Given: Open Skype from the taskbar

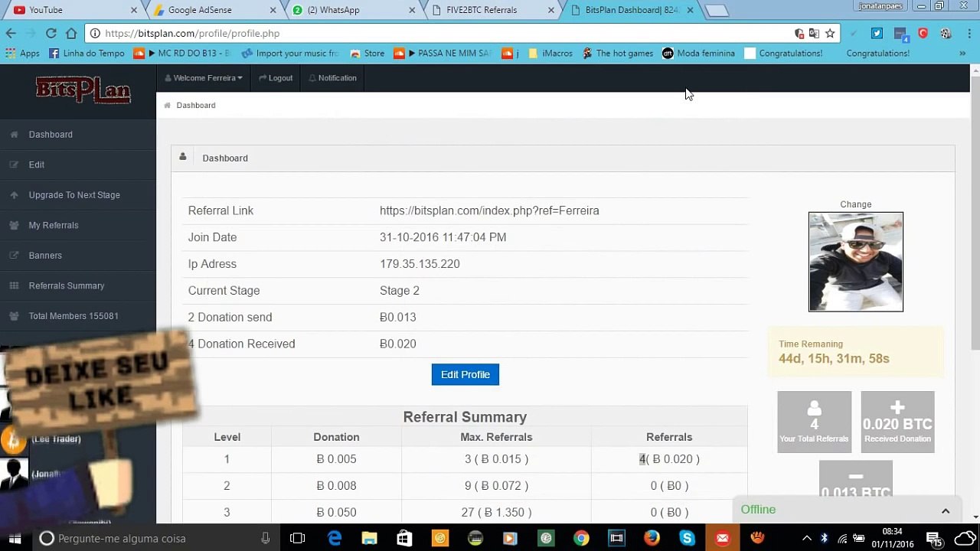Looking at the screenshot, I should 687,538.
